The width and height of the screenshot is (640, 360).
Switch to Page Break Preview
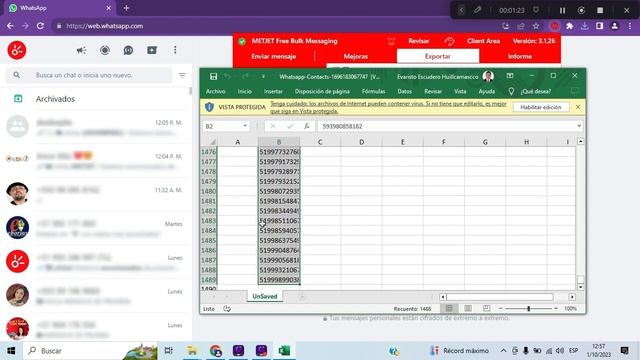(487, 309)
